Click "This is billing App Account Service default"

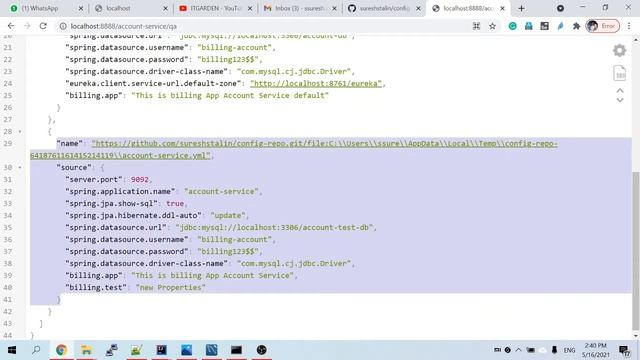coord(230,95)
